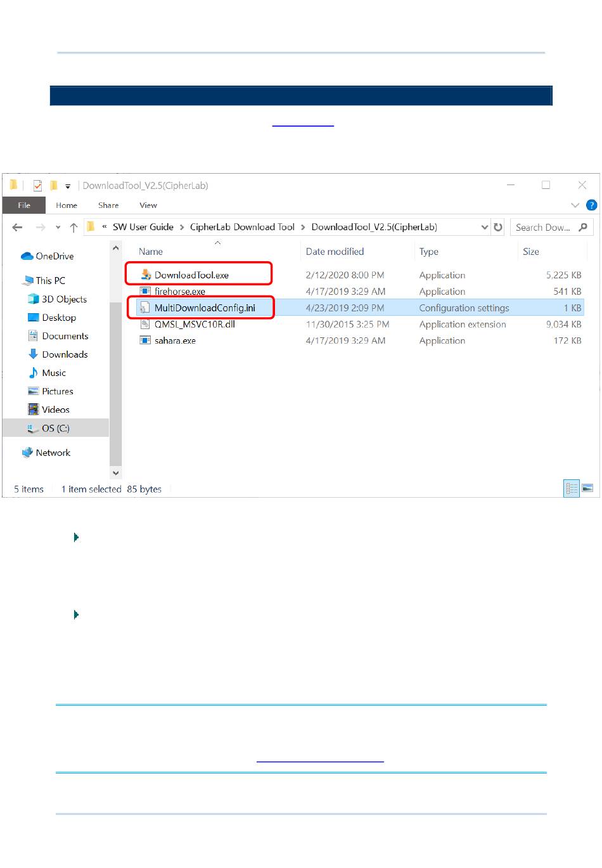This screenshot has width=602, height=868.
Task: Select the MultiDownloadConfig.ini file icon
Action: 145,308
